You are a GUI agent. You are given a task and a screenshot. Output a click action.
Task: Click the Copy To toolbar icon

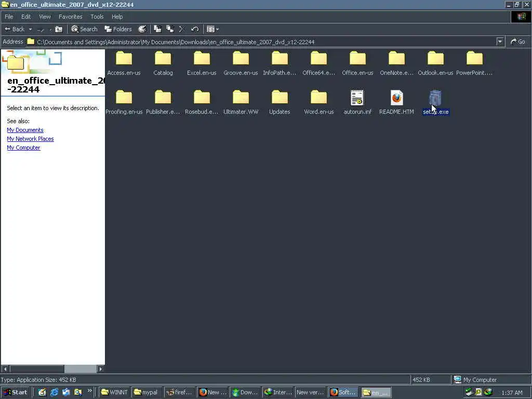170,29
